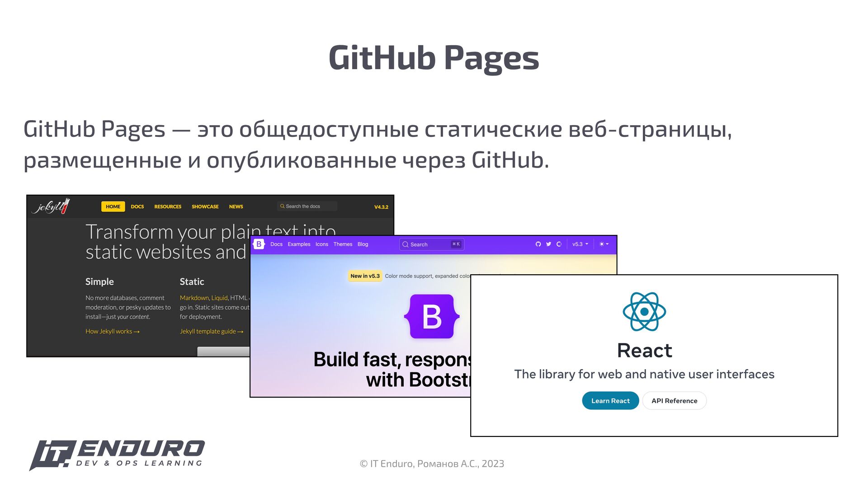Focus the Bootstrap Search field
The width and height of the screenshot is (868, 488).
coord(432,244)
